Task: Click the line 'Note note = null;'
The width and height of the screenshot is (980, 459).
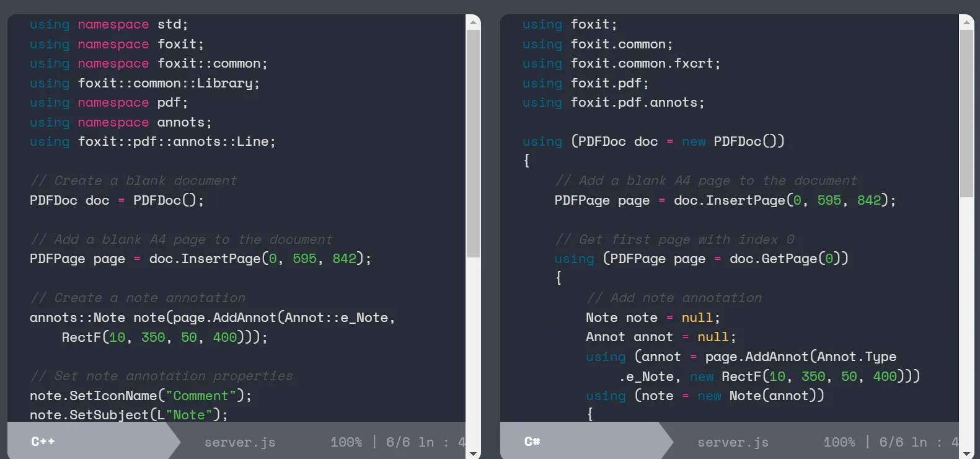Action: coord(653,318)
